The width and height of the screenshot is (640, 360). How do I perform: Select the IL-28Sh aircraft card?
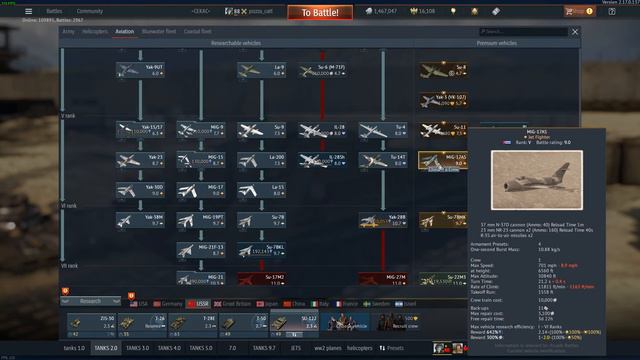pos(322,160)
